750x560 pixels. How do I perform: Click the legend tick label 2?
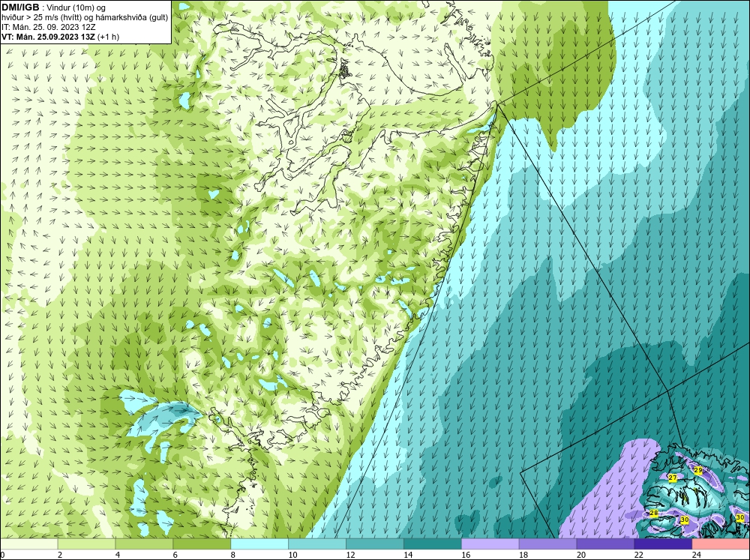tap(60, 555)
